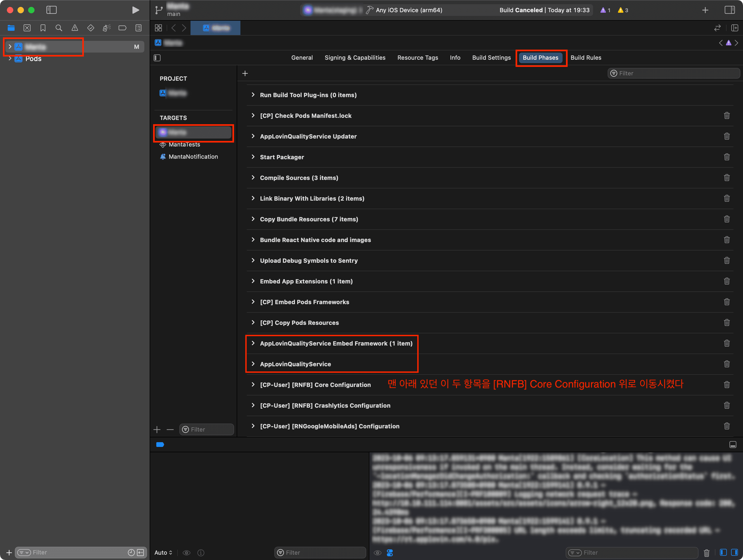The height and width of the screenshot is (560, 743).
Task: Click the plus Library button in toolbar
Action: (705, 10)
